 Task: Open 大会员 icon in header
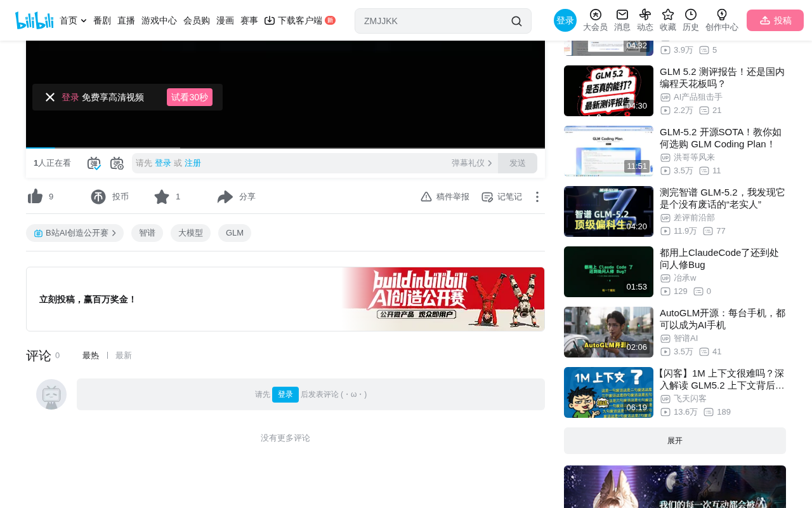(595, 20)
